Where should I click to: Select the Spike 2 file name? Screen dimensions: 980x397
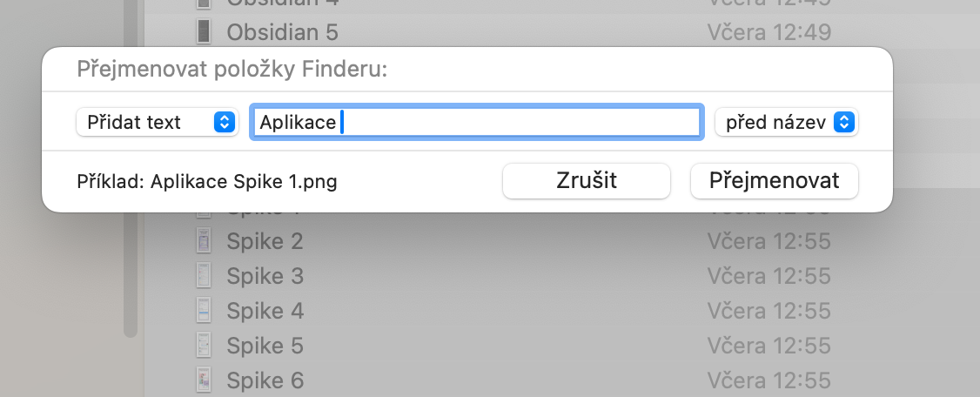tap(265, 241)
